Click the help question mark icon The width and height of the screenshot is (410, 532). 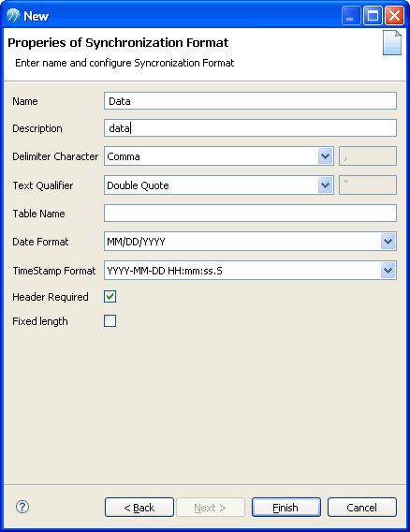22,507
